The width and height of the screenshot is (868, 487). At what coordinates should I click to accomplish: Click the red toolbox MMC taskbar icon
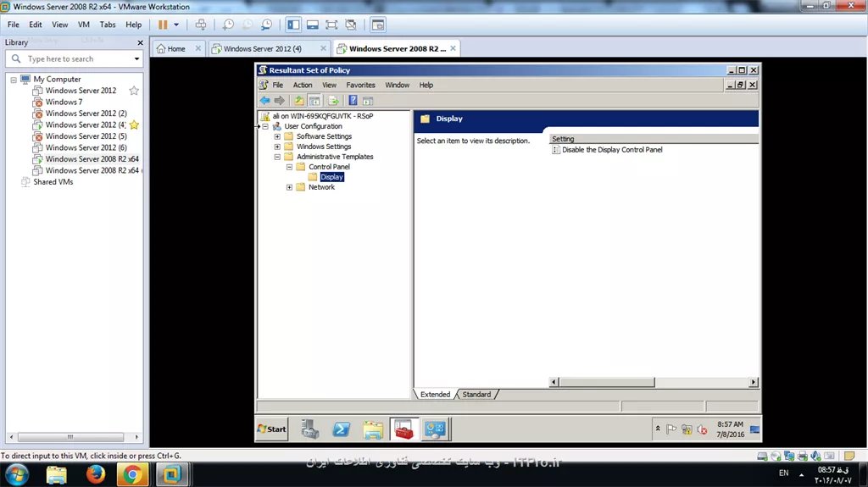coord(404,429)
